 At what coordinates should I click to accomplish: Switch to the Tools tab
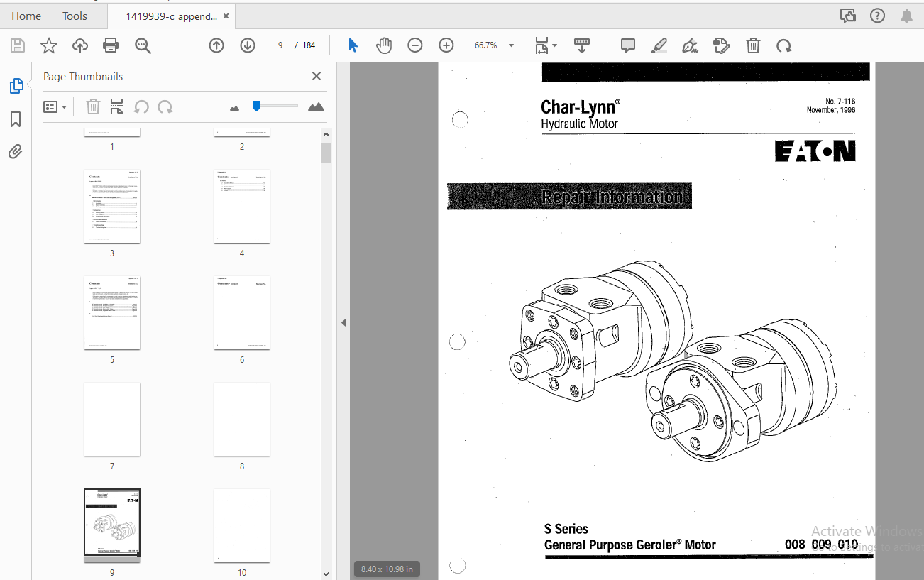[75, 16]
